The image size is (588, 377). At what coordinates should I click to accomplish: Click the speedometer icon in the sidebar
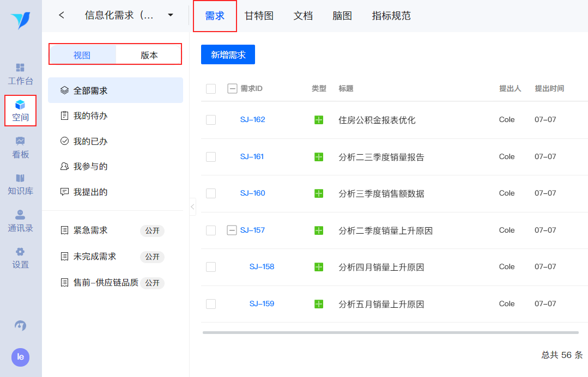click(21, 326)
